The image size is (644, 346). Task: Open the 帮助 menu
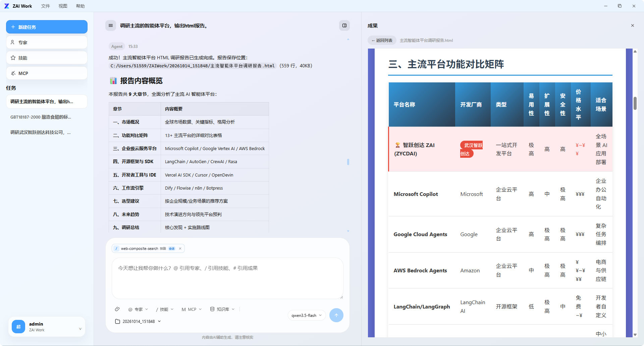click(x=80, y=6)
